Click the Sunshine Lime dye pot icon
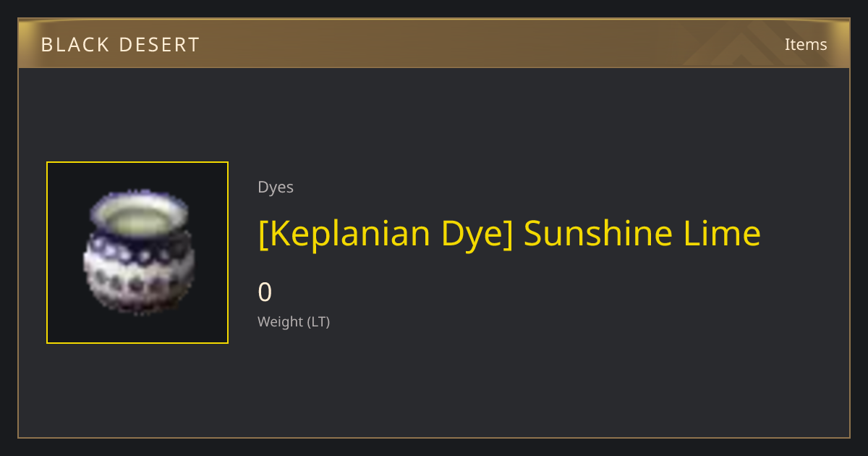The image size is (868, 456). pos(137,252)
